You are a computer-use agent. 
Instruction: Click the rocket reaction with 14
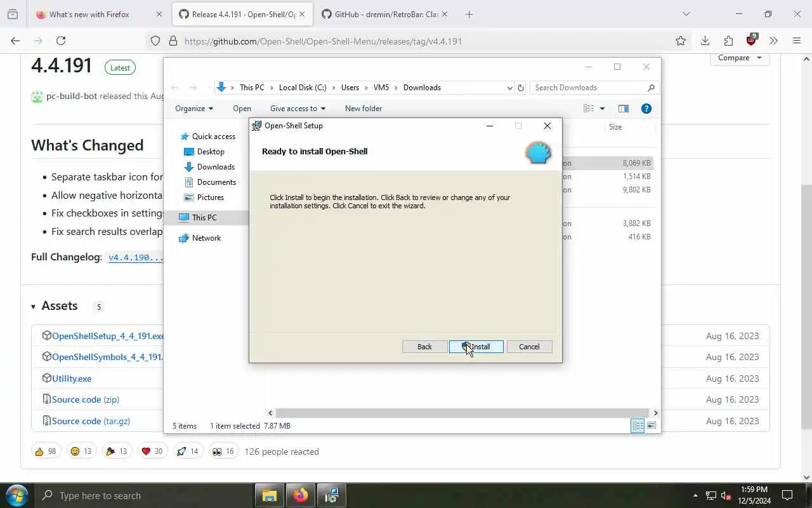tap(188, 451)
